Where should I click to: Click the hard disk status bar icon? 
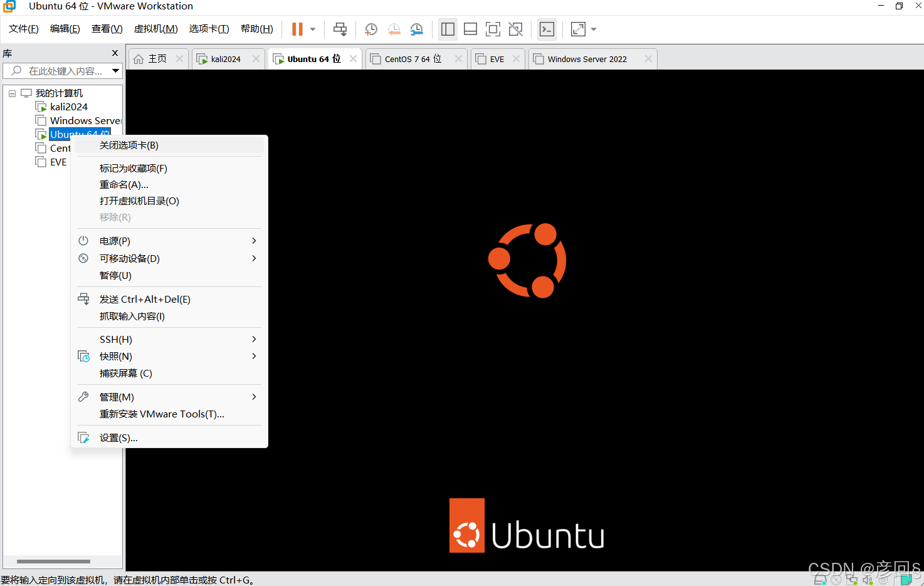click(820, 580)
